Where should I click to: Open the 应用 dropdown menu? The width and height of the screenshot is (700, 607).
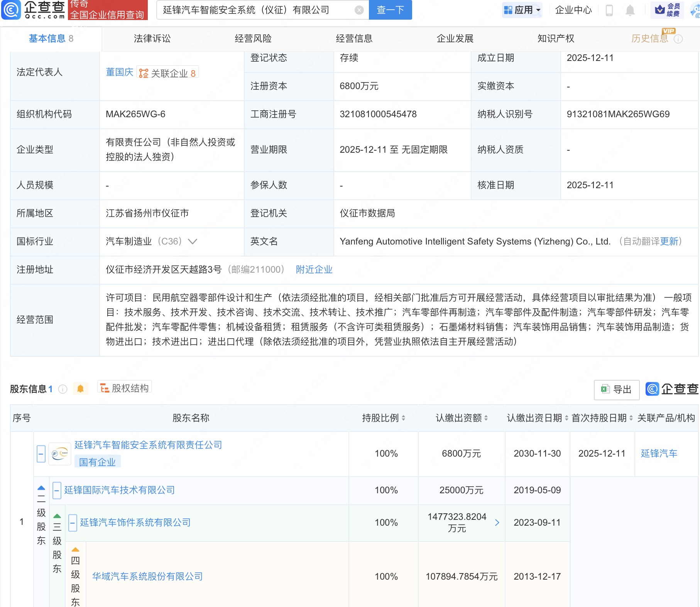(x=522, y=10)
